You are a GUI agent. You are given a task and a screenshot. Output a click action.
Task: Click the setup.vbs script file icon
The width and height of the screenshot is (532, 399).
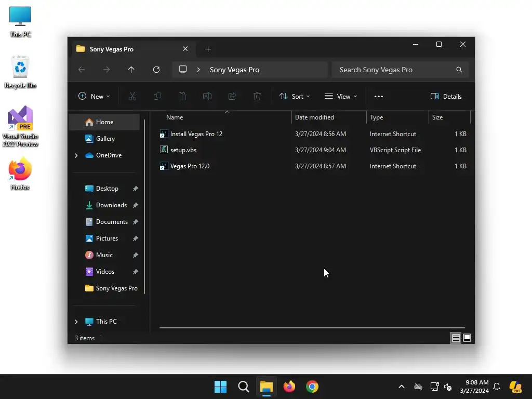164,150
